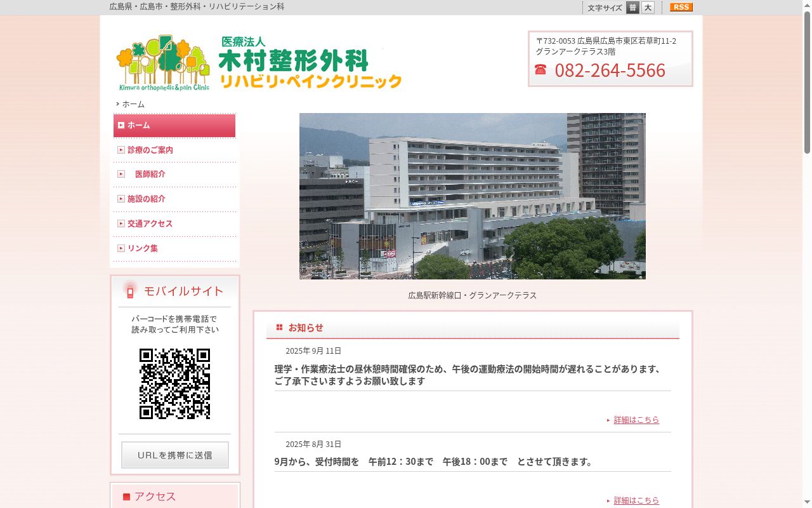Open リンク集 menu item
The image size is (812, 508).
(x=143, y=248)
